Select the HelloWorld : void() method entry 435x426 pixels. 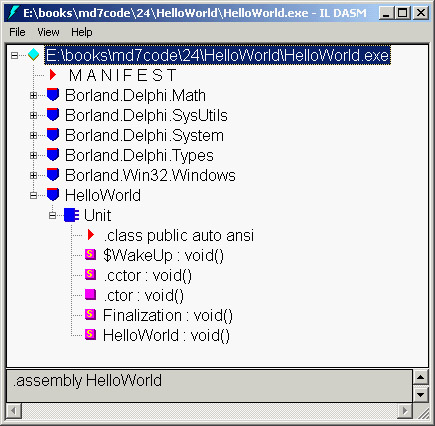166,335
